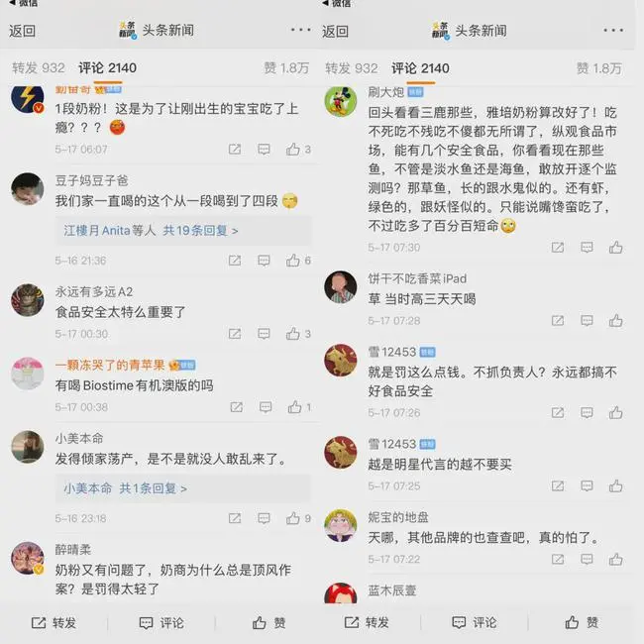Click 头条新闻 logo in left header
The height and width of the screenshot is (644, 644).
[x=128, y=31]
